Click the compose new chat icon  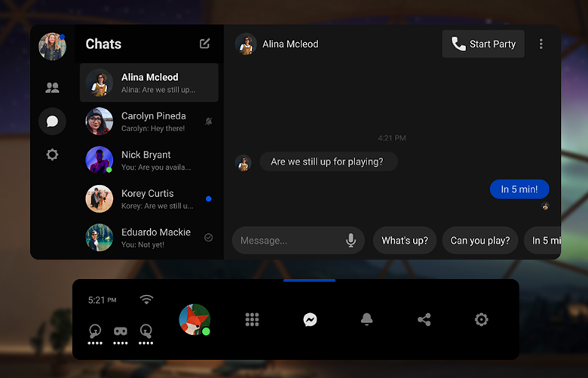pos(205,44)
